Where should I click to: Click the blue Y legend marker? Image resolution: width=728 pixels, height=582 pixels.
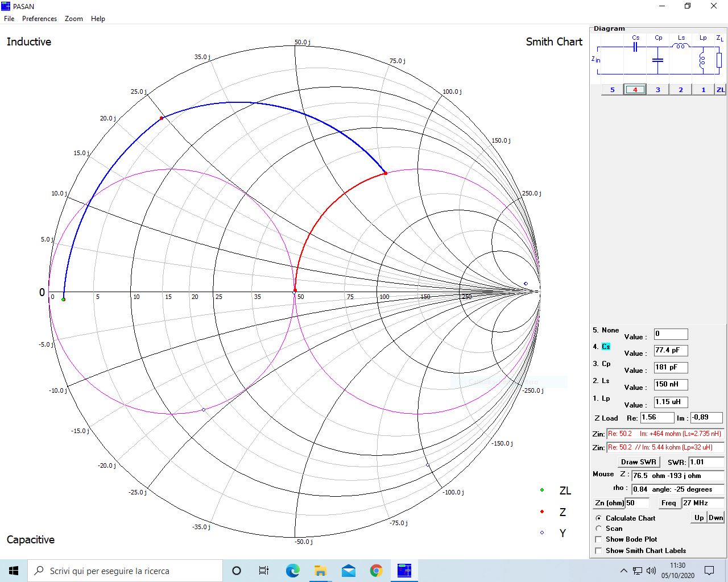(x=542, y=533)
